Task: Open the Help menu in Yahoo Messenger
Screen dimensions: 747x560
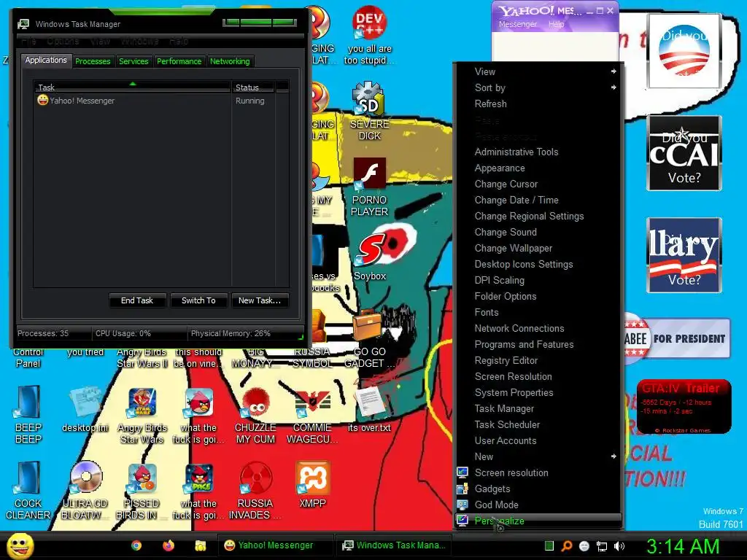Action: click(x=556, y=24)
